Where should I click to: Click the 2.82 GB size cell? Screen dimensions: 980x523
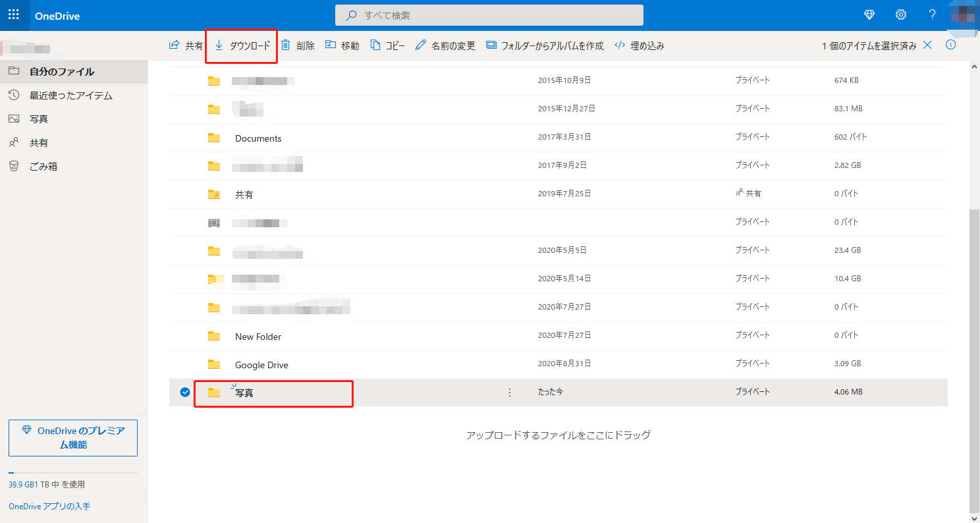(x=847, y=165)
